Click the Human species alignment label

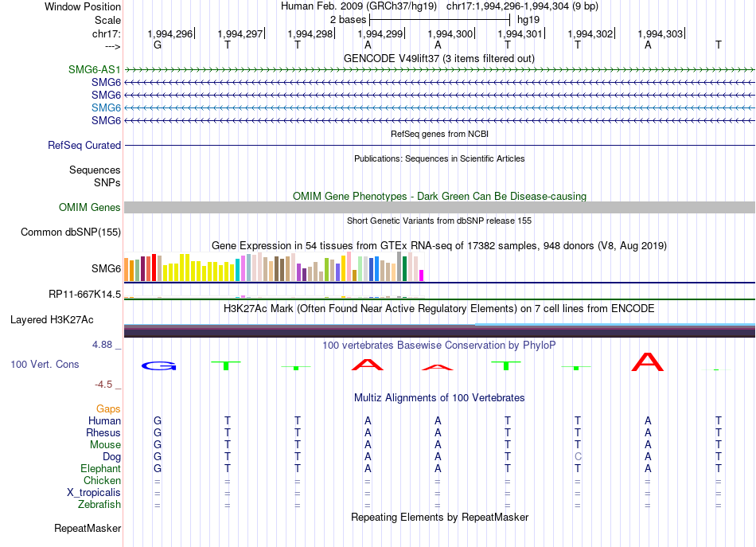104,420
